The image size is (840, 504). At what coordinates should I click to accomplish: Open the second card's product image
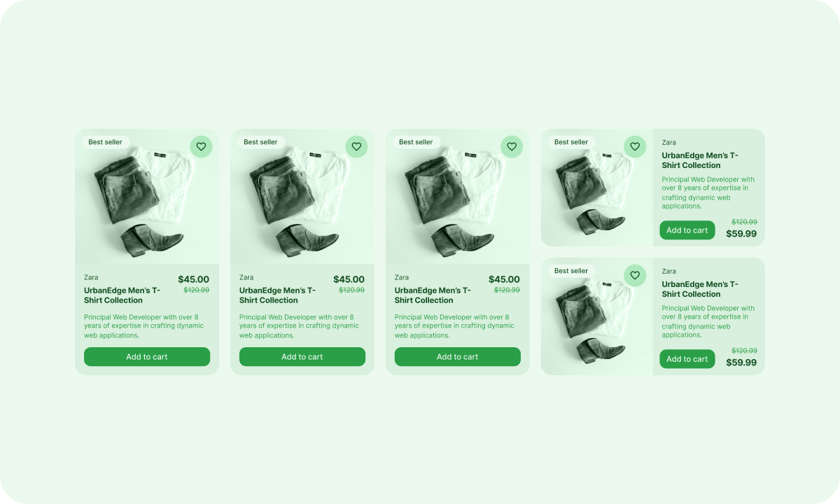pos(302,197)
